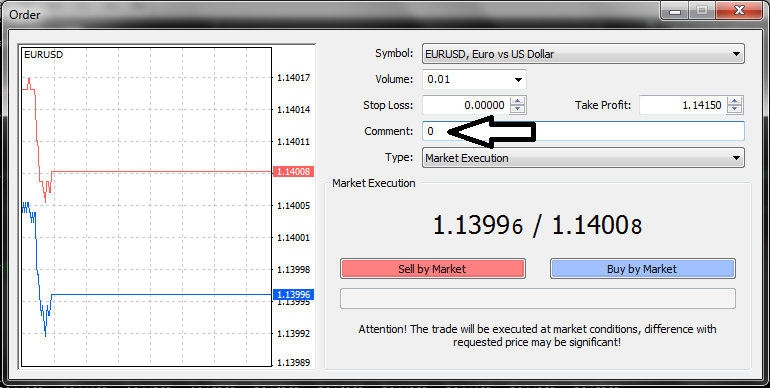The image size is (770, 388).
Task: Click the Attention warning message text
Action: click(x=537, y=335)
